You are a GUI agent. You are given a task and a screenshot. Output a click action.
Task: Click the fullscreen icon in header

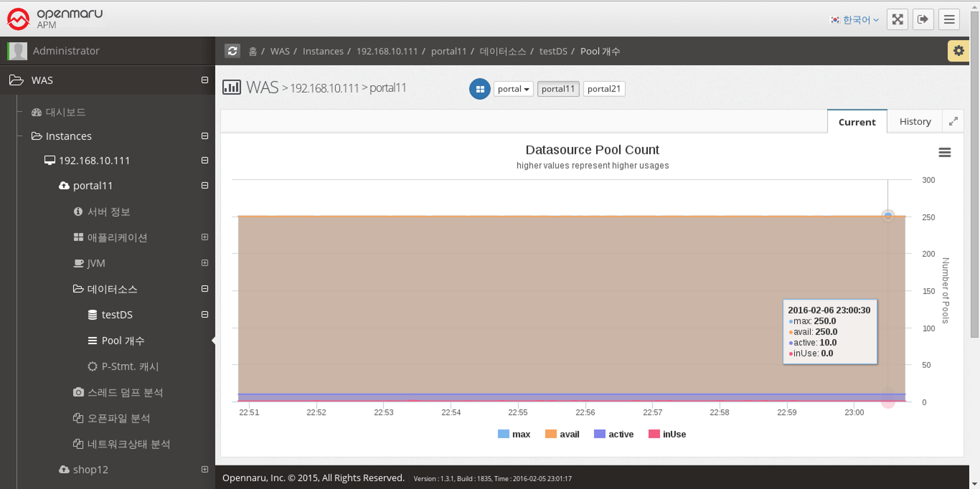[897, 20]
